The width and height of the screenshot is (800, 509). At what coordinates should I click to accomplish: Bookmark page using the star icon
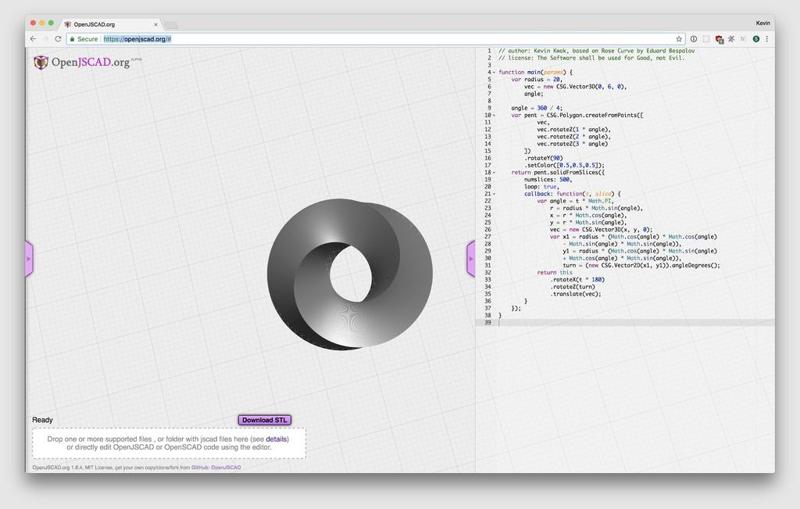tap(679, 39)
